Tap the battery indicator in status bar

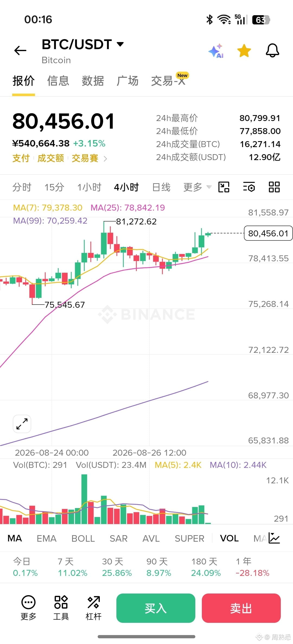point(261,20)
